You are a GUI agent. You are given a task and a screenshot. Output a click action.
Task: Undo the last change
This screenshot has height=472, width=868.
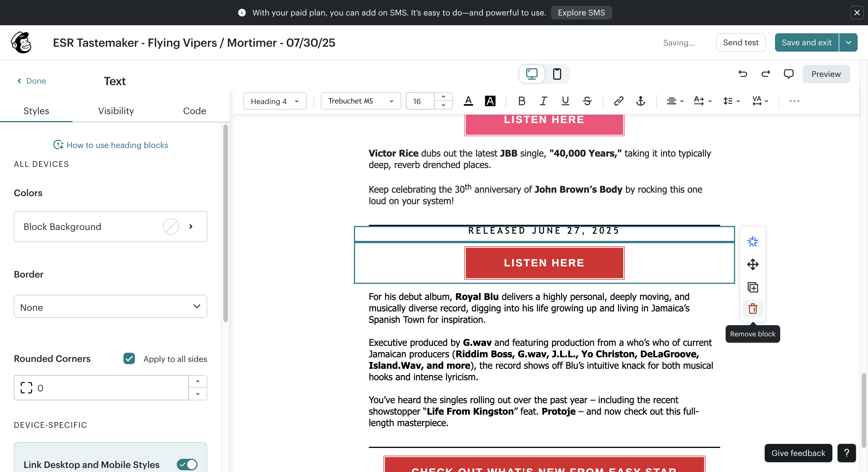(x=743, y=74)
